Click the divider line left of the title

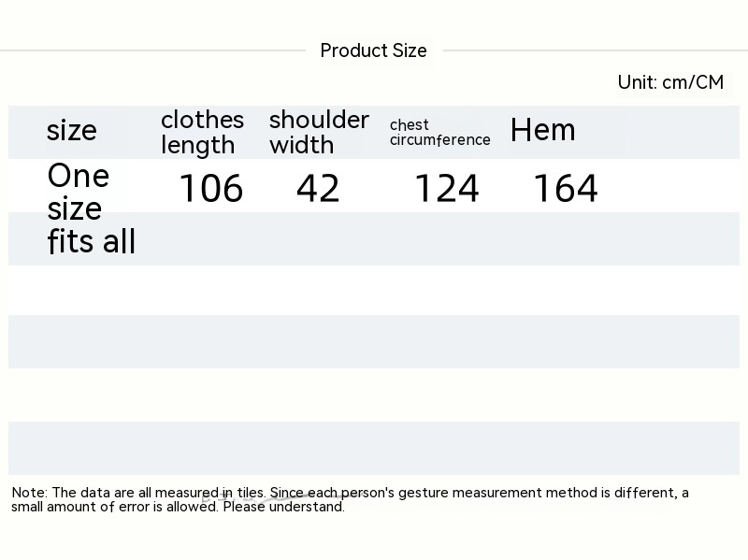(x=150, y=50)
